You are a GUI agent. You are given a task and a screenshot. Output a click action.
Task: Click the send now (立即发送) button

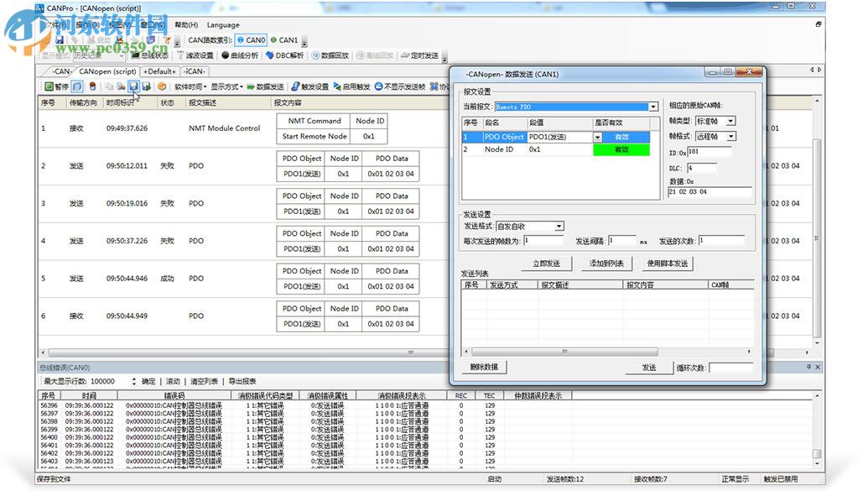(x=548, y=261)
